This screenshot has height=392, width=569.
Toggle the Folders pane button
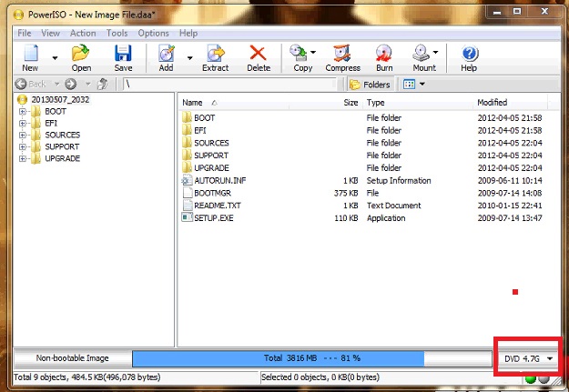(371, 85)
